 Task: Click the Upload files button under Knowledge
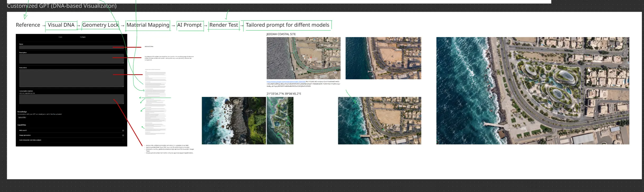[x=22, y=118]
